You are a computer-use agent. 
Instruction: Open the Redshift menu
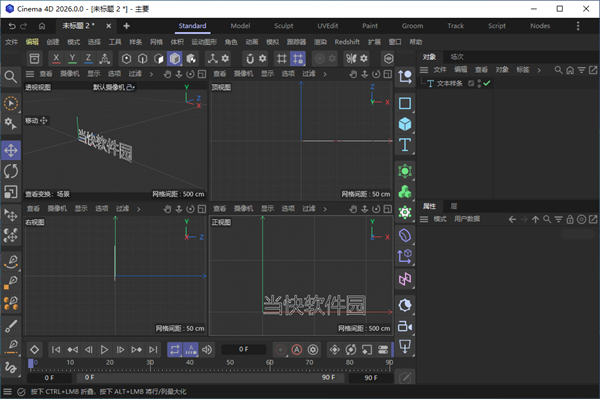click(347, 42)
